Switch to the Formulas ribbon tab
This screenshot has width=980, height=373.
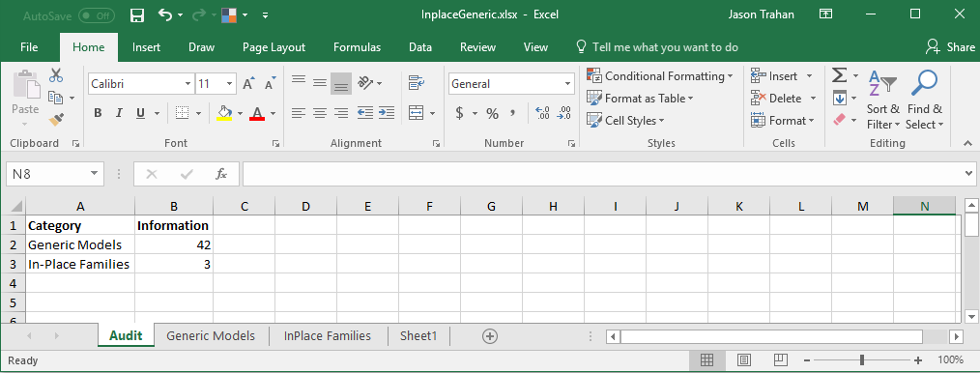[x=357, y=46]
